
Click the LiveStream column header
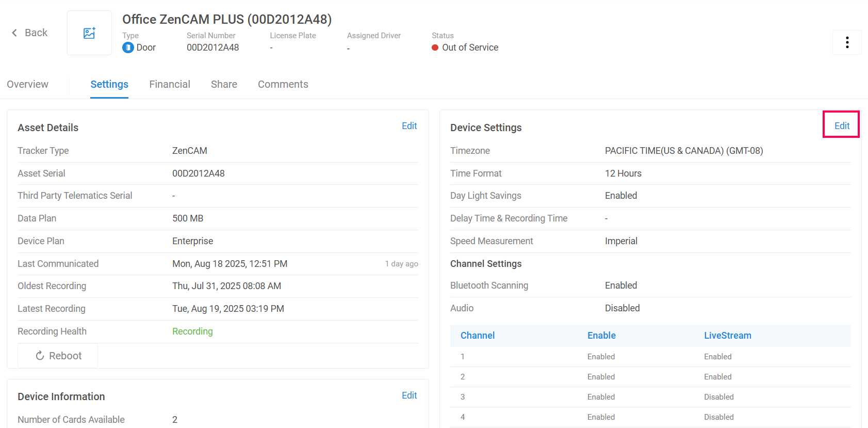click(728, 336)
